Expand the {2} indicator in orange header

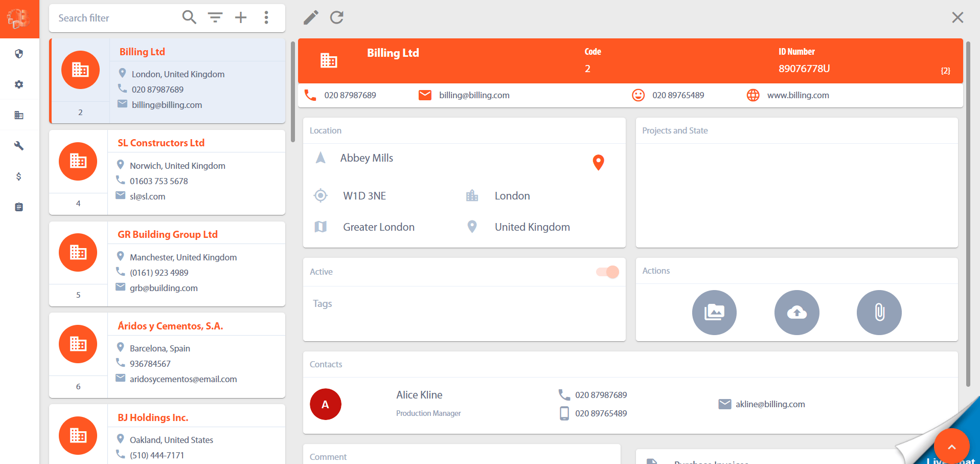(945, 71)
